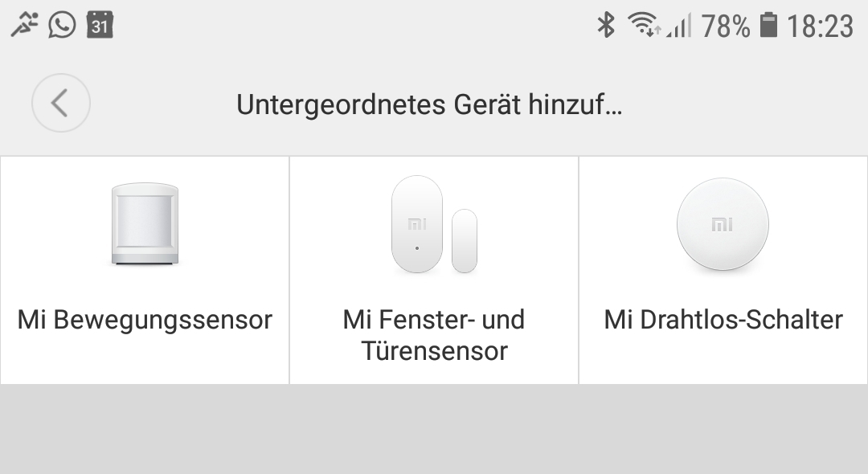
Task: Tap the small magnet part of door sensor
Action: 465,241
